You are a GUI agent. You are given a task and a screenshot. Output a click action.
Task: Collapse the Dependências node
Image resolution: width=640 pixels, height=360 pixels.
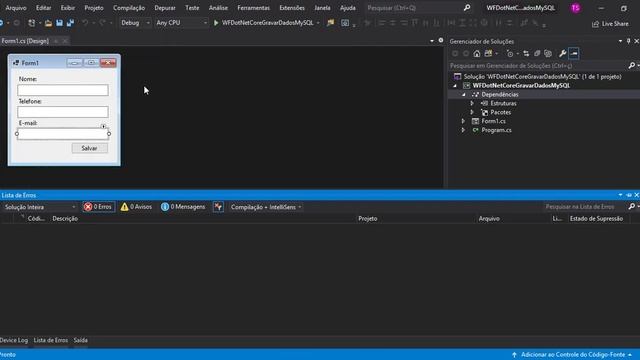(464, 95)
